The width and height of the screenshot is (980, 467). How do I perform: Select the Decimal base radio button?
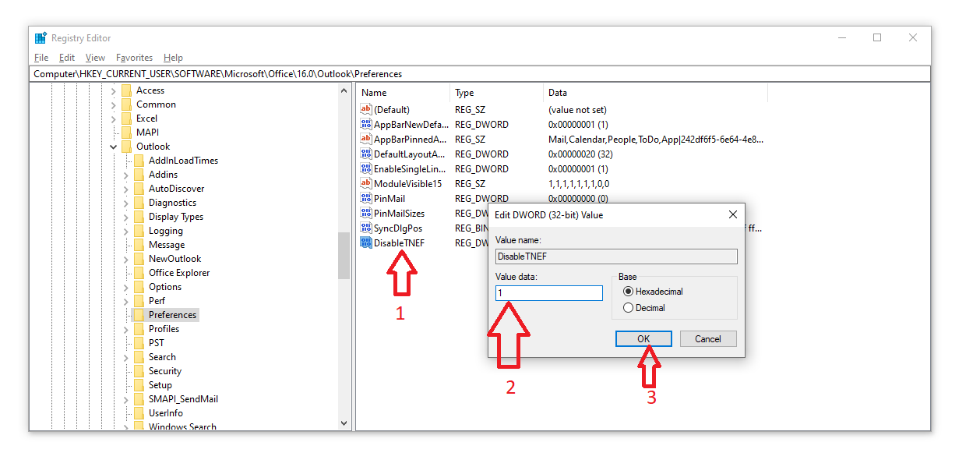(x=628, y=308)
